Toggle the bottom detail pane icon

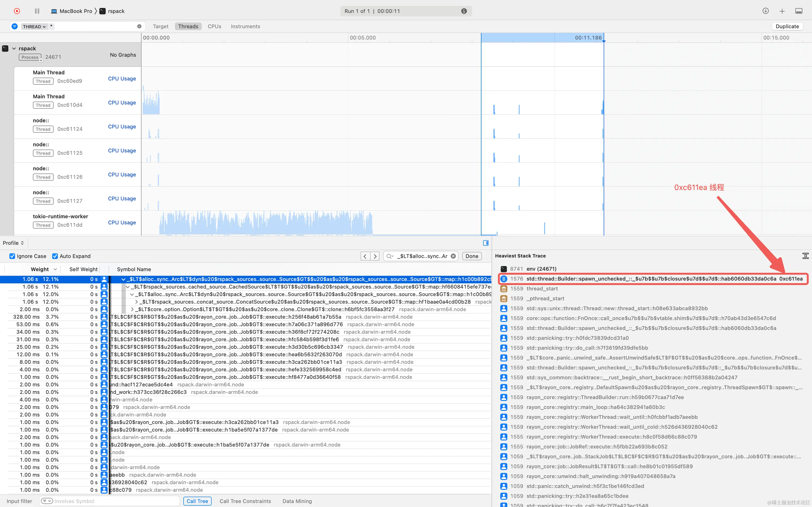799,11
